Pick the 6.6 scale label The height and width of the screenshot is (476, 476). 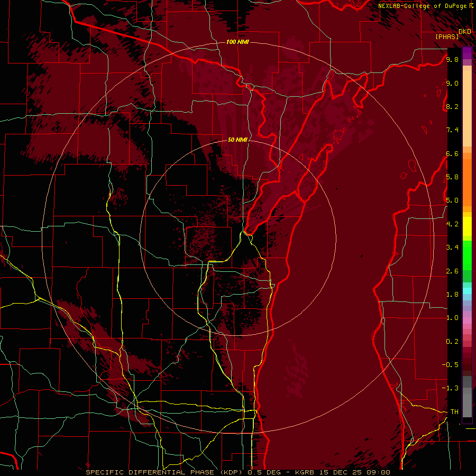click(452, 153)
